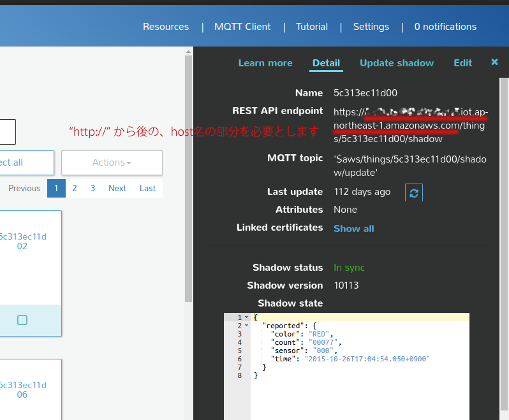
Task: Go to page 3 of the thing list
Action: [x=93, y=188]
